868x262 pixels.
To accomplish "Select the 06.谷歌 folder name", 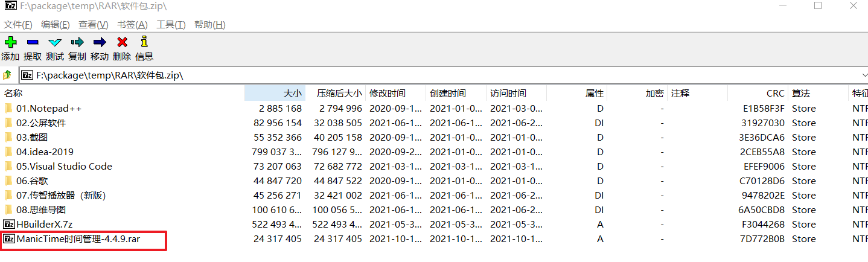I will tap(32, 181).
